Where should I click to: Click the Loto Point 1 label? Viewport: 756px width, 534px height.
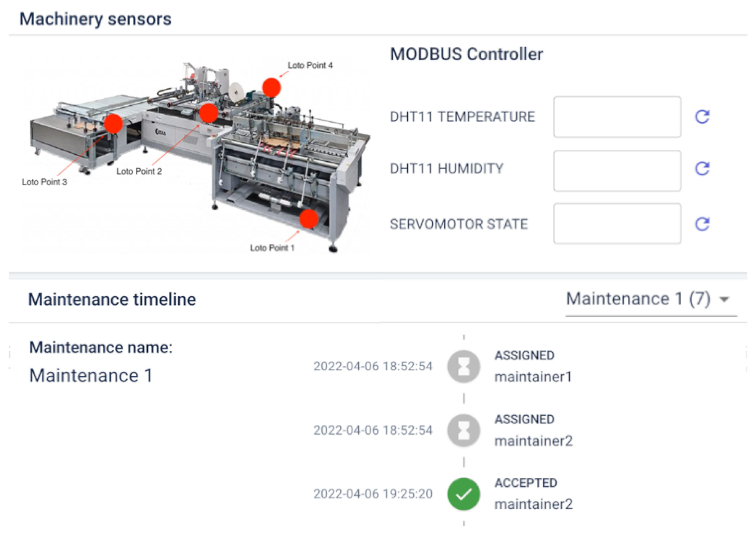tap(272, 248)
